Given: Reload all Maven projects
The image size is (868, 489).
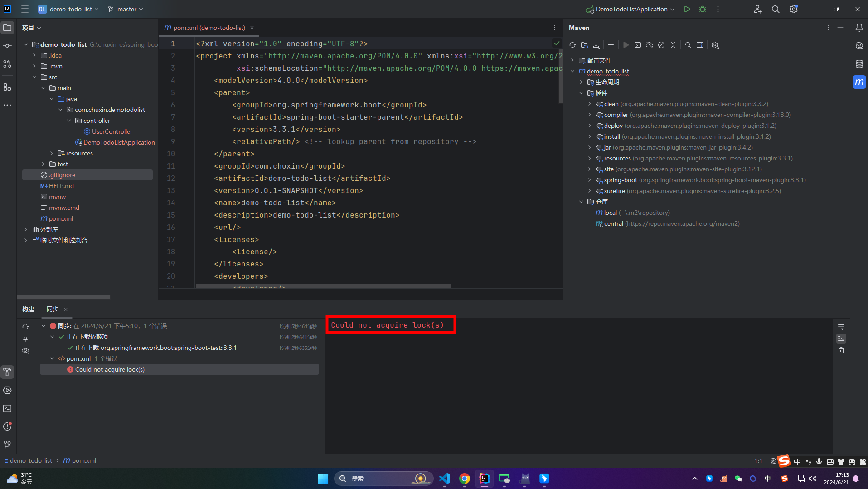Looking at the screenshot, I should 572,45.
